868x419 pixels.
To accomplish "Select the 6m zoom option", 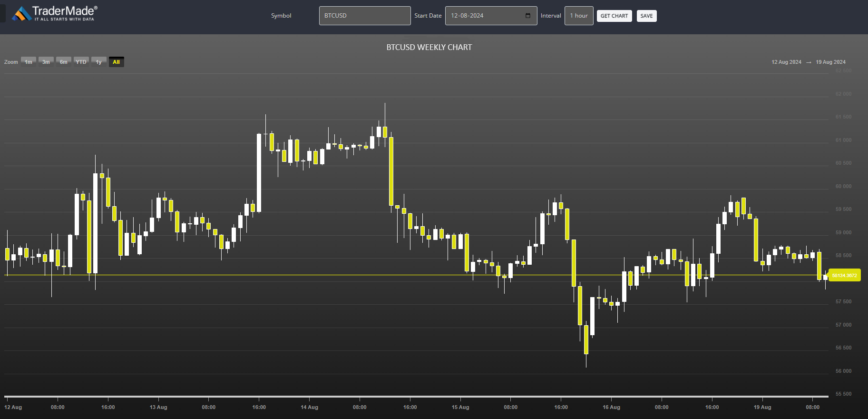I will [64, 62].
